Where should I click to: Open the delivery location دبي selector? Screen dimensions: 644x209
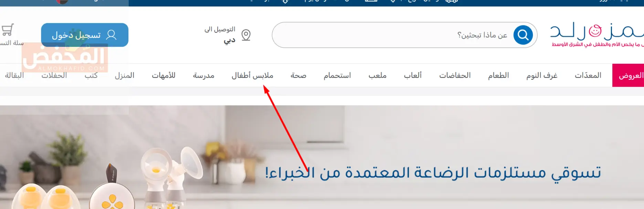227,35
